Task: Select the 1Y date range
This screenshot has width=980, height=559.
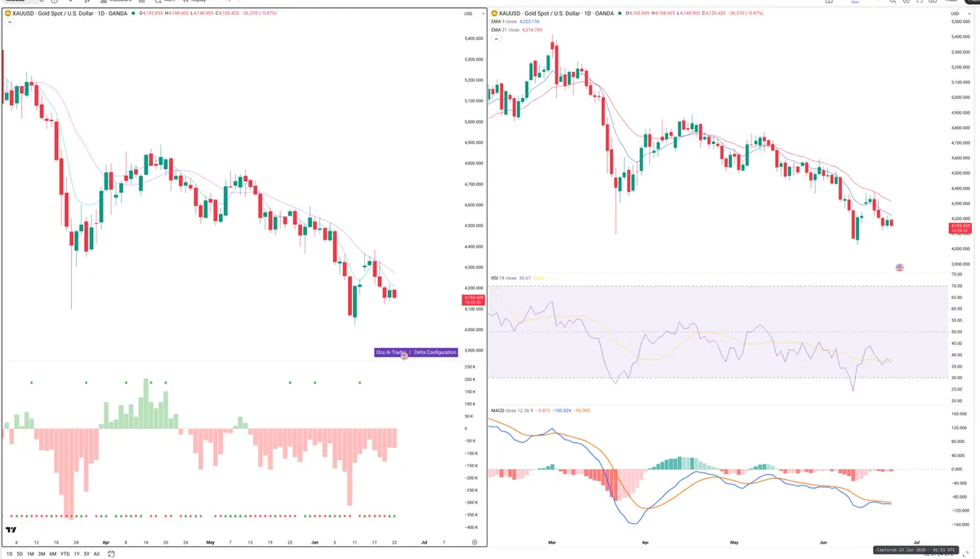Action: (77, 554)
